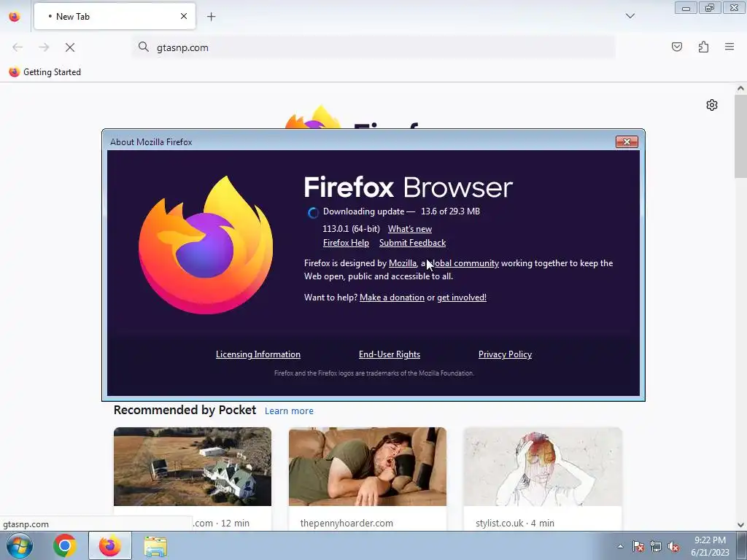Viewport: 747px width, 560px height.
Task: Open a new tab with the plus button
Action: pyautogui.click(x=211, y=17)
